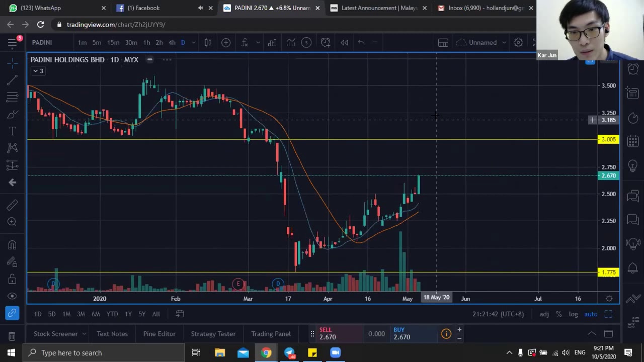
Task: Undo last chart action
Action: pyautogui.click(x=361, y=43)
